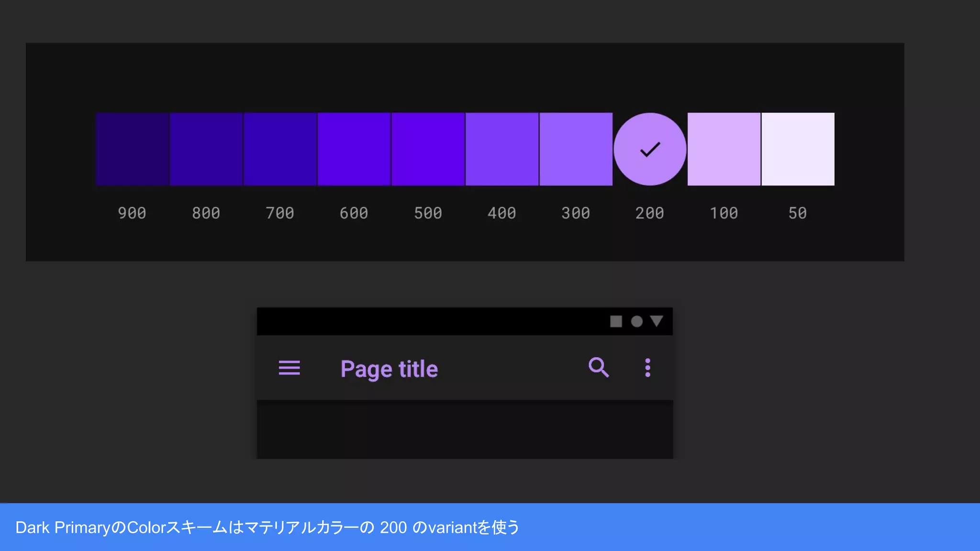This screenshot has height=551, width=980.
Task: Click the triangle status bar icon
Action: [657, 321]
